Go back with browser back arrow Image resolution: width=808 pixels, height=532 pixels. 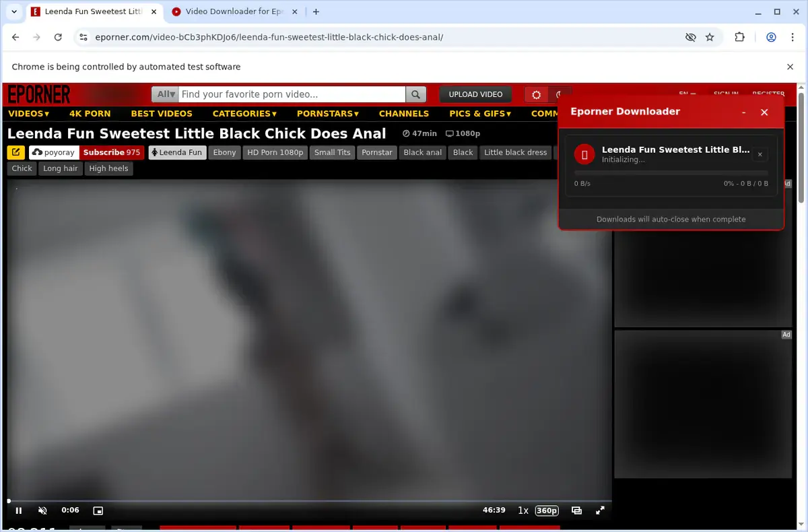pos(15,38)
